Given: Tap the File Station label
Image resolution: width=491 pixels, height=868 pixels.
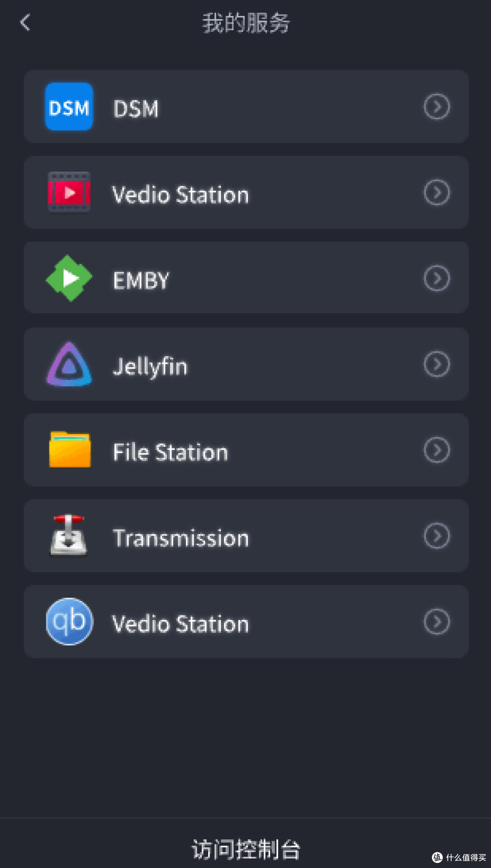Looking at the screenshot, I should tap(170, 452).
